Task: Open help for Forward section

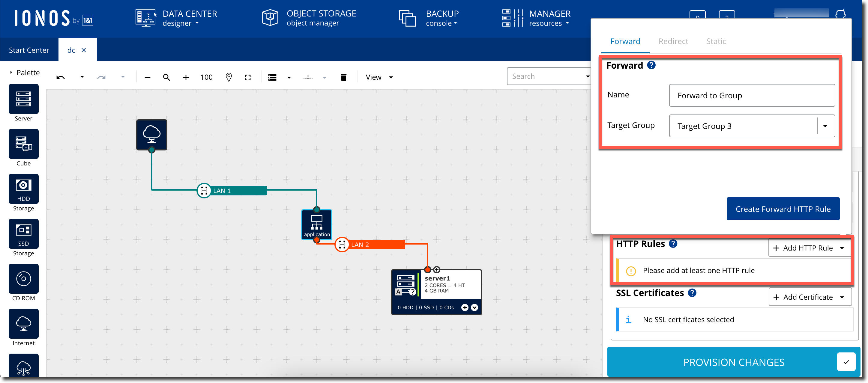Action: (651, 65)
